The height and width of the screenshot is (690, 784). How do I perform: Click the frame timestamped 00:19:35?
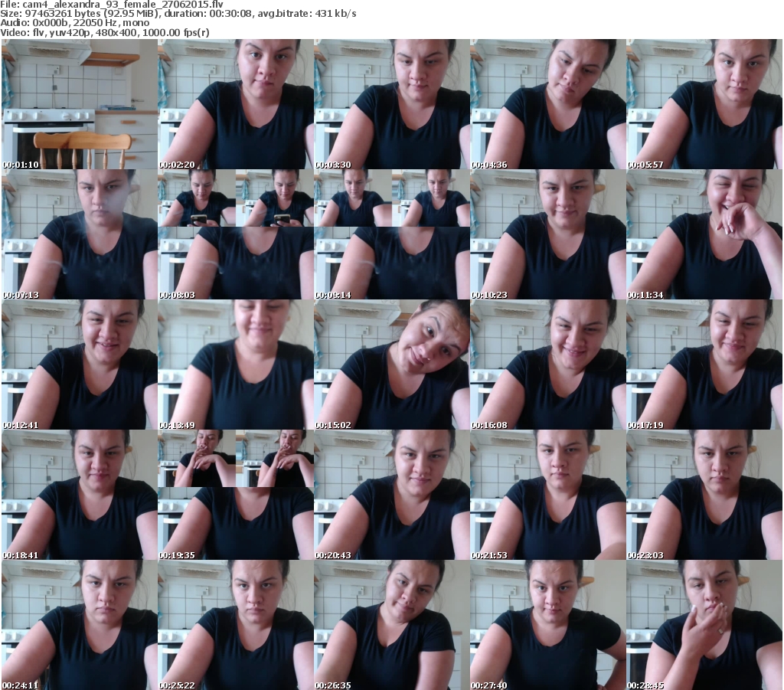(236, 495)
